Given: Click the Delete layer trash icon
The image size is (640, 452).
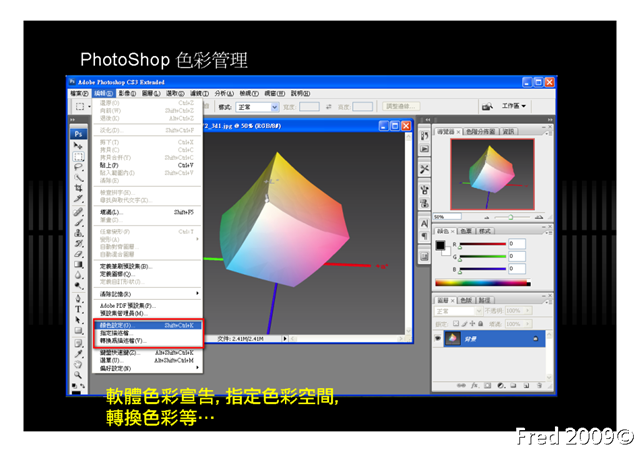Looking at the screenshot, I should [539, 385].
